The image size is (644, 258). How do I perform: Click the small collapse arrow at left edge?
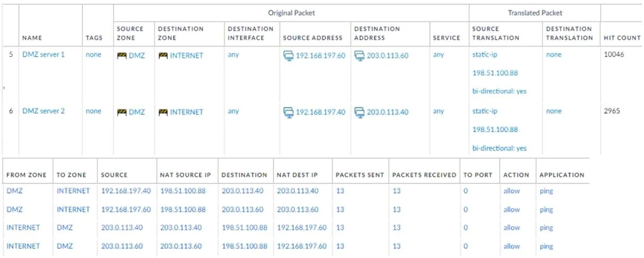point(4,87)
